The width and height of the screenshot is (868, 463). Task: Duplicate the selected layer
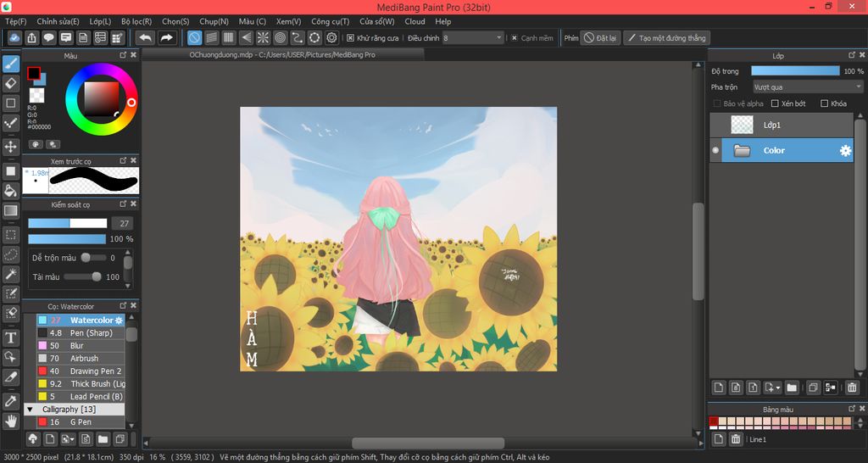pos(813,388)
